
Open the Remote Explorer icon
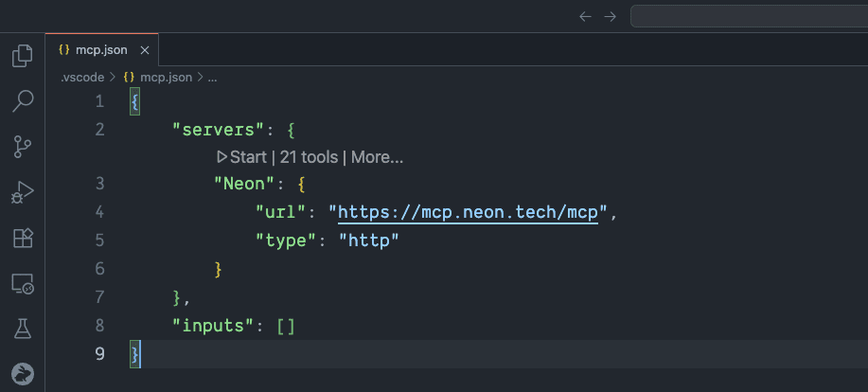pyautogui.click(x=22, y=283)
